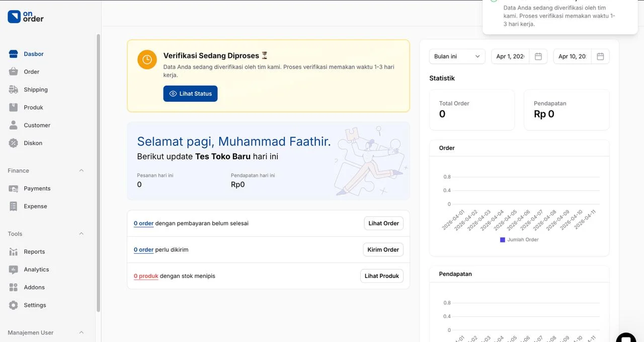Click the Pendapatan hari ini Rp0 value
644x342 pixels.
coord(237,184)
